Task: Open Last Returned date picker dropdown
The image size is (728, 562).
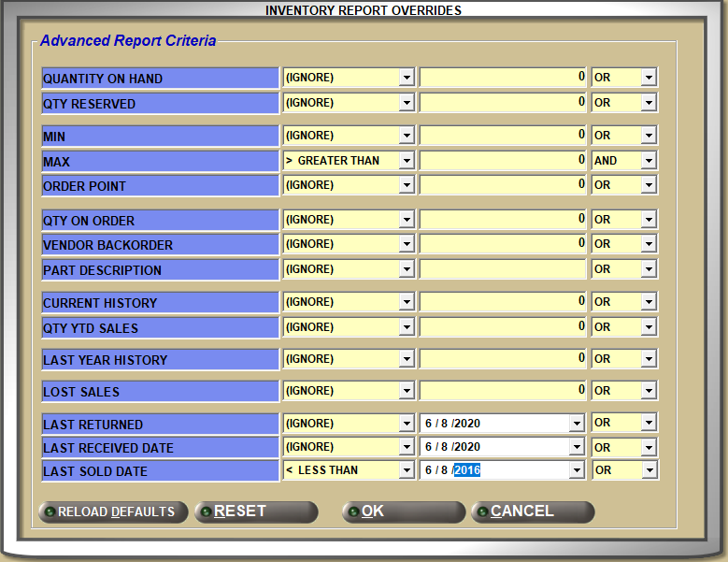Action: [x=576, y=424]
